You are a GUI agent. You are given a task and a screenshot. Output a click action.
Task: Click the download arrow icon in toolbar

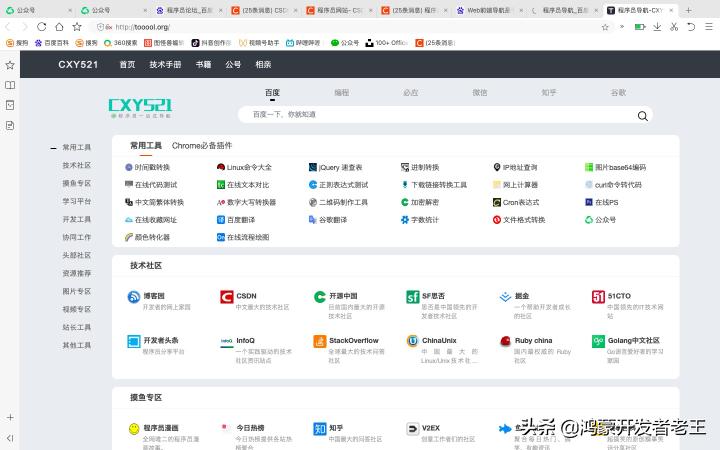657,27
